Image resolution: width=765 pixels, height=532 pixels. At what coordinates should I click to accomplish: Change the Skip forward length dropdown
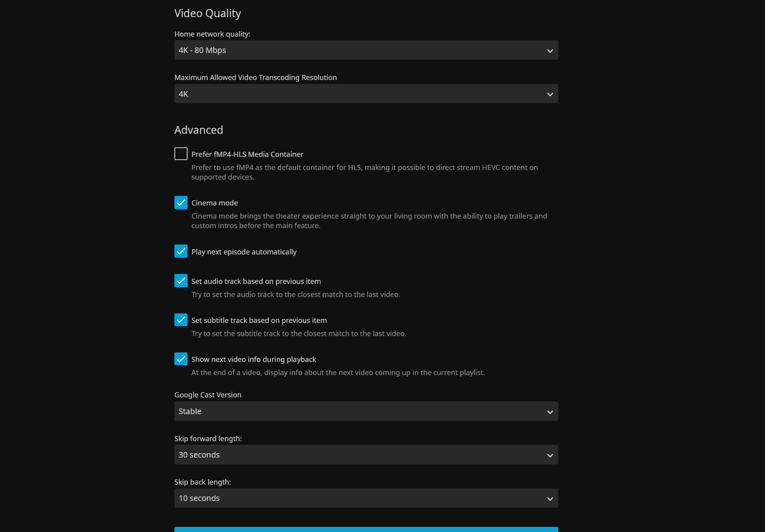pyautogui.click(x=366, y=455)
